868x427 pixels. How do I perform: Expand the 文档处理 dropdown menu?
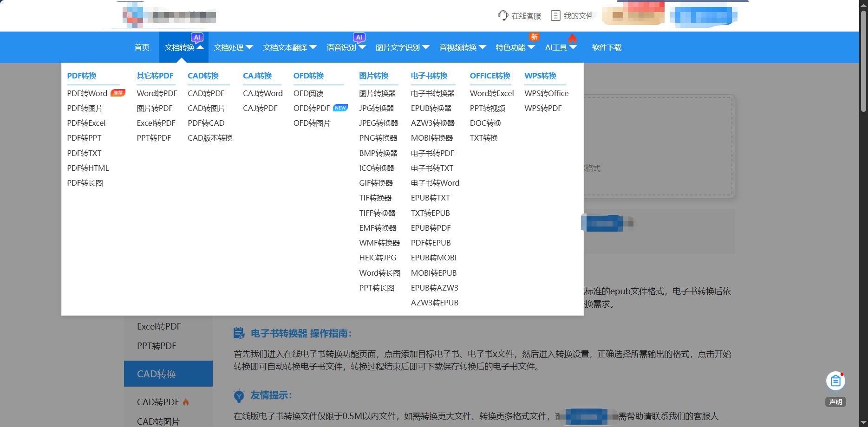(x=233, y=47)
